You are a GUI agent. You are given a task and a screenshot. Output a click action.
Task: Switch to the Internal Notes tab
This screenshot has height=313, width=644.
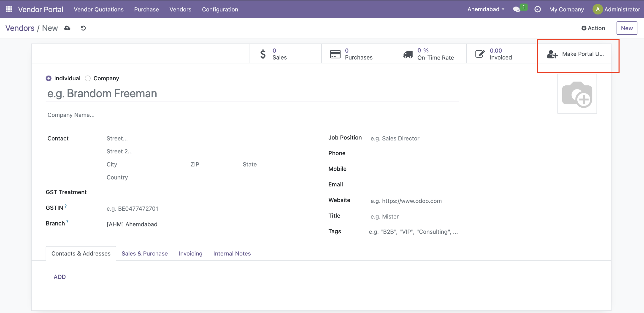232,253
